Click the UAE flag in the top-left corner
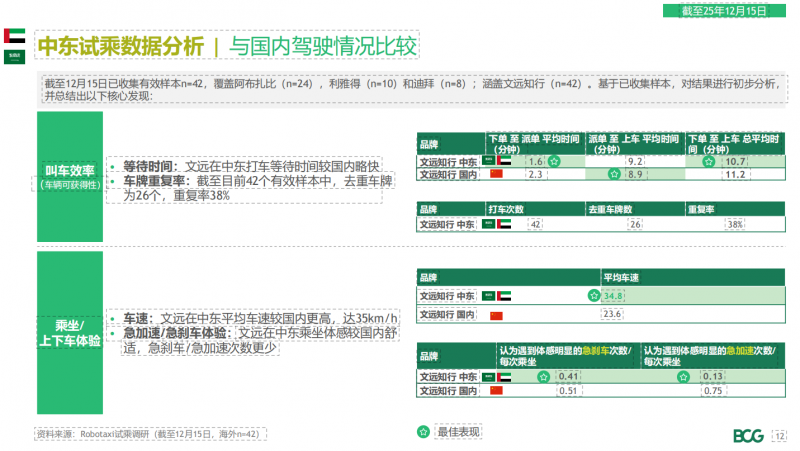Screen dimensions: 800x451 click(x=16, y=36)
